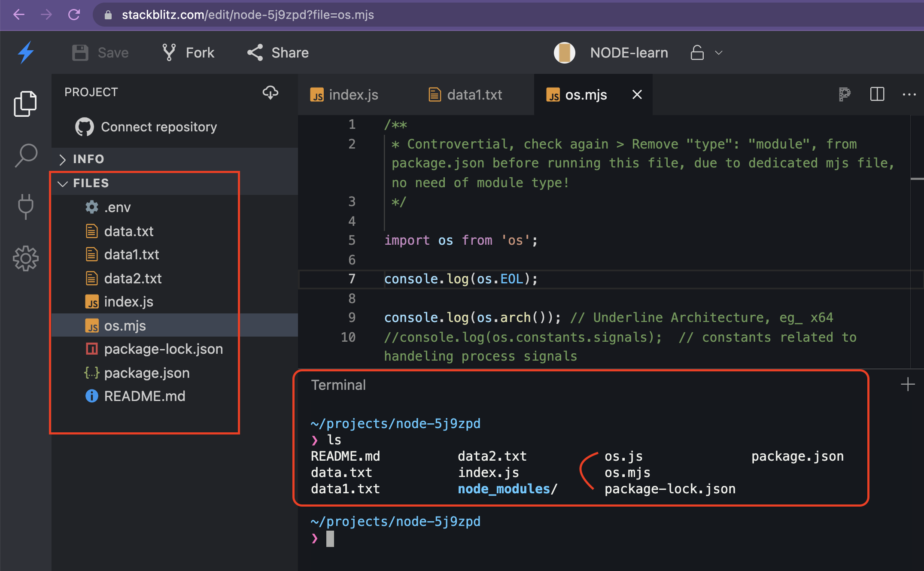Switch to the index.js tab
This screenshot has width=924, height=571.
pos(352,94)
